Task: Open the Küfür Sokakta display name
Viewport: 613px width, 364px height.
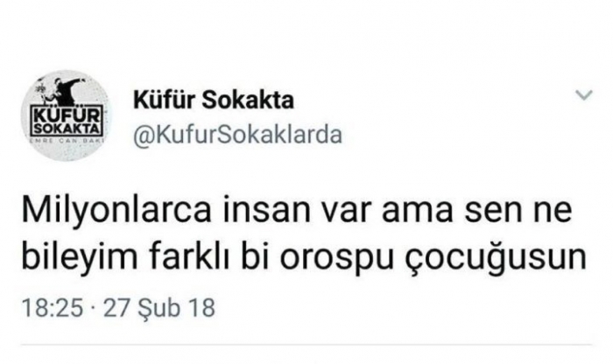Action: 214,100
